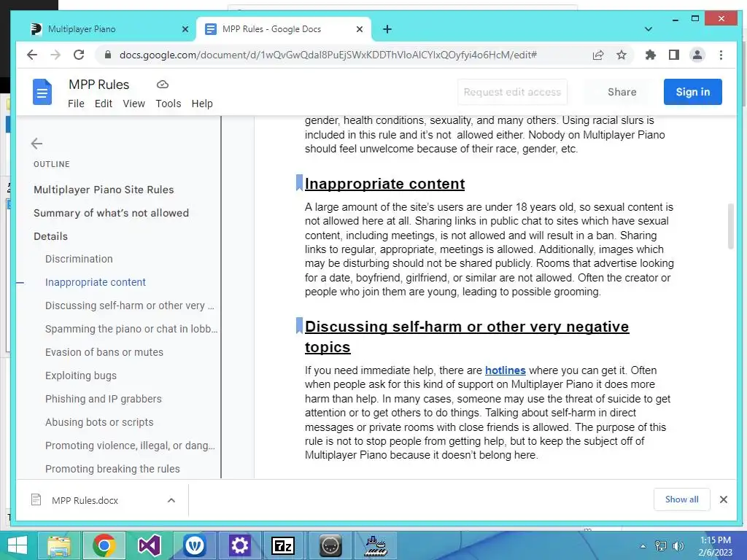Image resolution: width=747 pixels, height=560 pixels.
Task: Jump to Abusing bots or scripts
Action: pyautogui.click(x=99, y=422)
